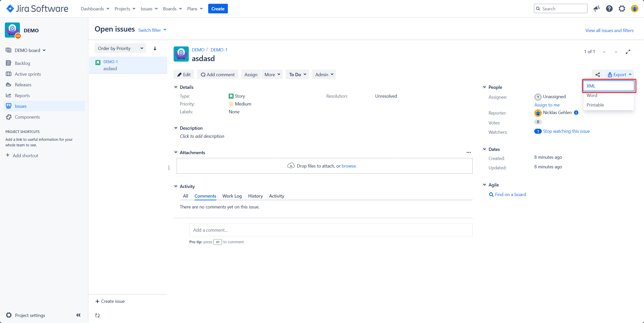The image size is (644, 323).
Task: Open the Order by Priority dropdown
Action: [x=120, y=48]
